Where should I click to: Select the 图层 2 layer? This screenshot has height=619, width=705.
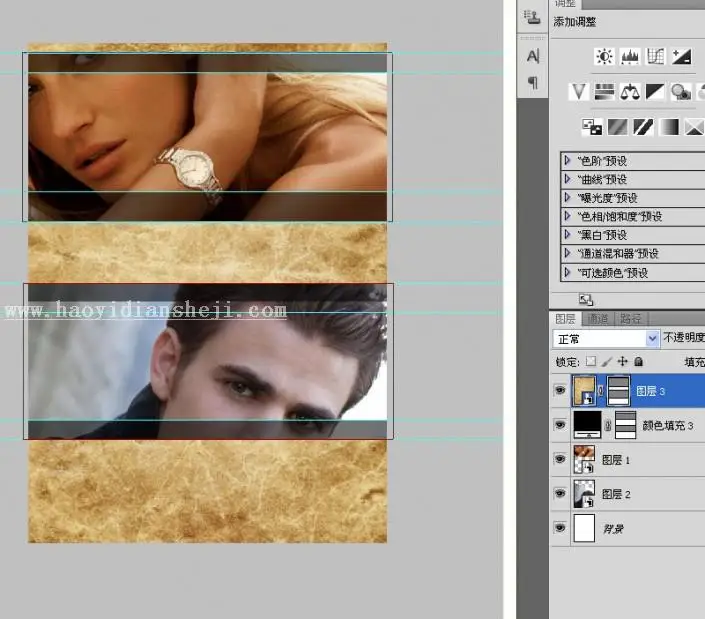(x=616, y=494)
